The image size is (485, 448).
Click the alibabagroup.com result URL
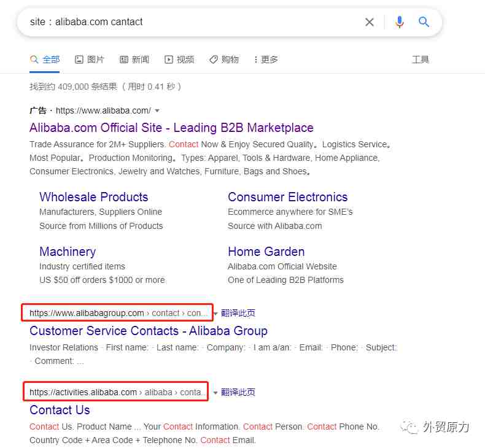[118, 313]
